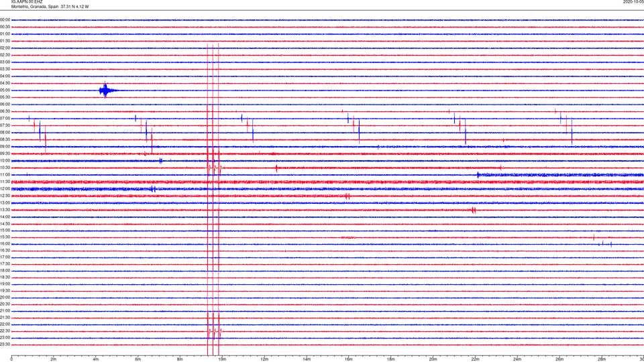Select the 10:30 time label

point(5,168)
